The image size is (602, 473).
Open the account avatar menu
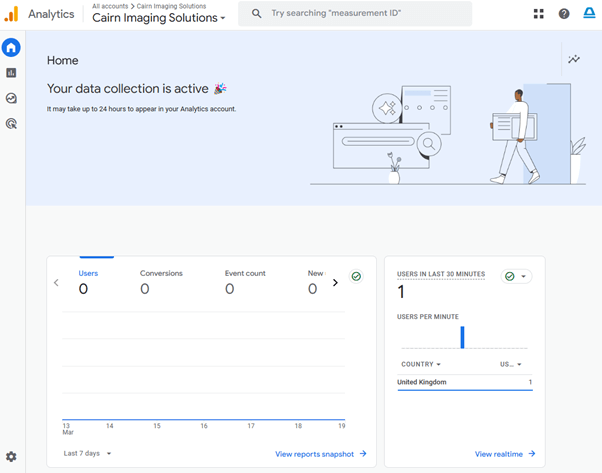point(589,13)
